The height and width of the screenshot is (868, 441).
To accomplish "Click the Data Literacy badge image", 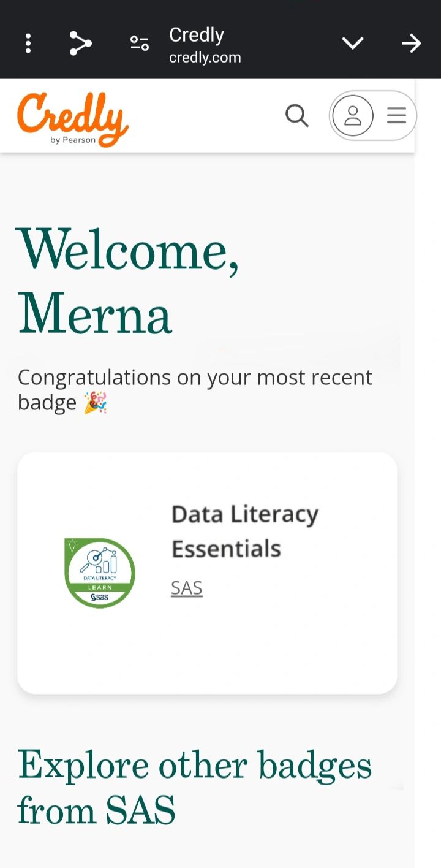I will click(x=100, y=573).
